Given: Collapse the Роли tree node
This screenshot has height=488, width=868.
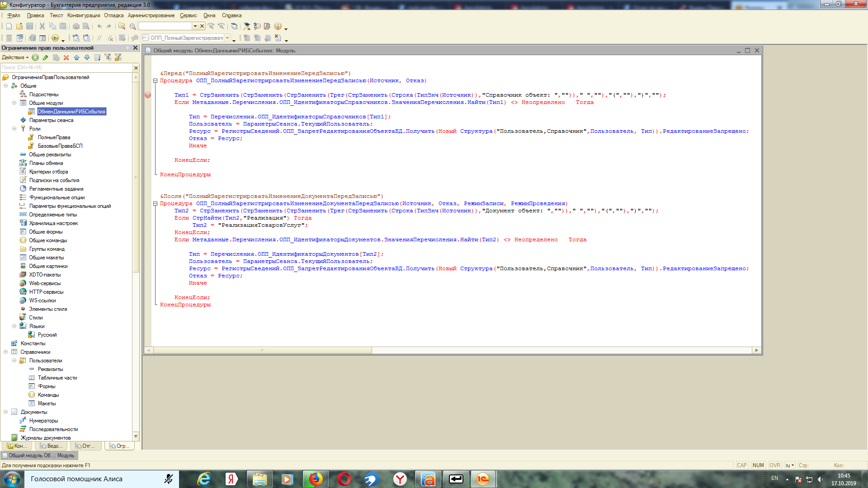Looking at the screenshot, I should pyautogui.click(x=14, y=129).
